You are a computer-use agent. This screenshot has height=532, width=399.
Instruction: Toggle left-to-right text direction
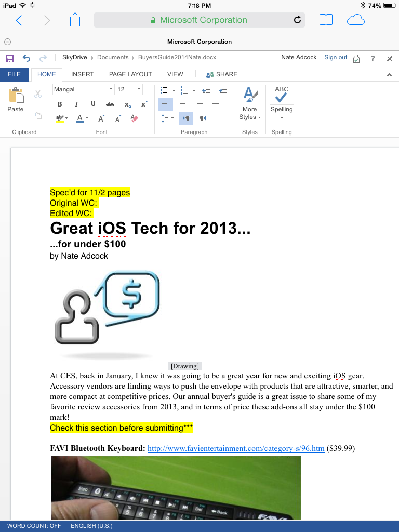(186, 118)
